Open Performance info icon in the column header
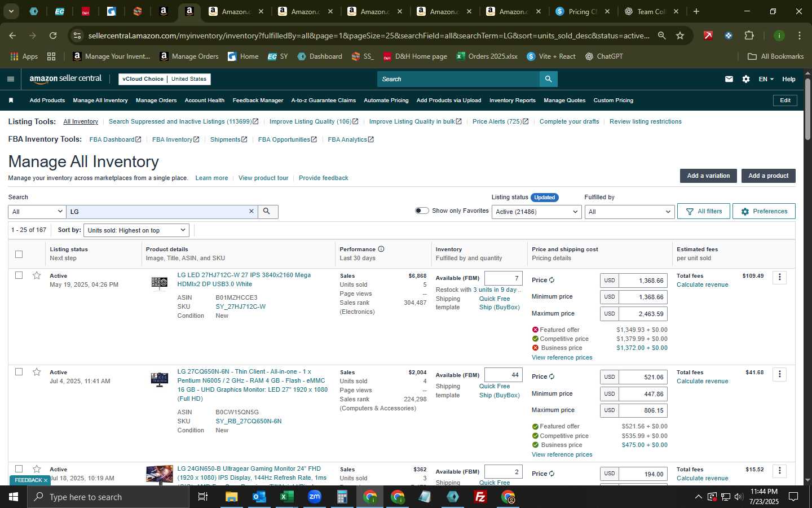 (381, 249)
